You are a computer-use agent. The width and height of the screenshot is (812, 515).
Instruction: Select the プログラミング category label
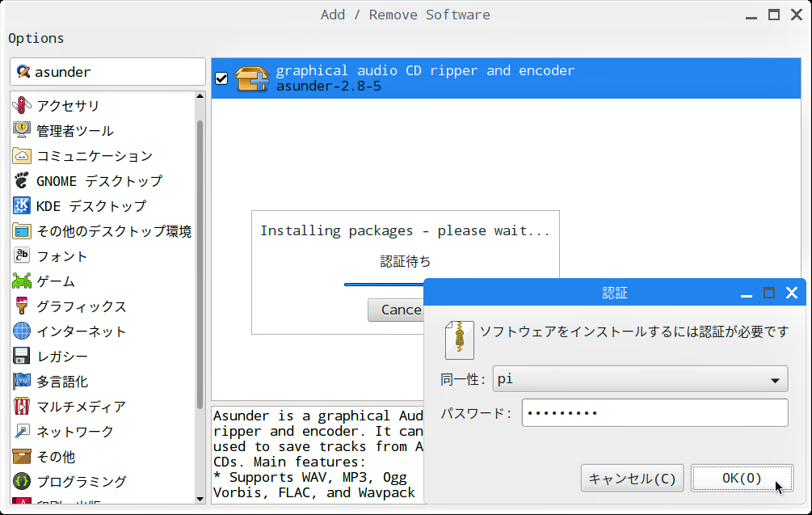82,482
